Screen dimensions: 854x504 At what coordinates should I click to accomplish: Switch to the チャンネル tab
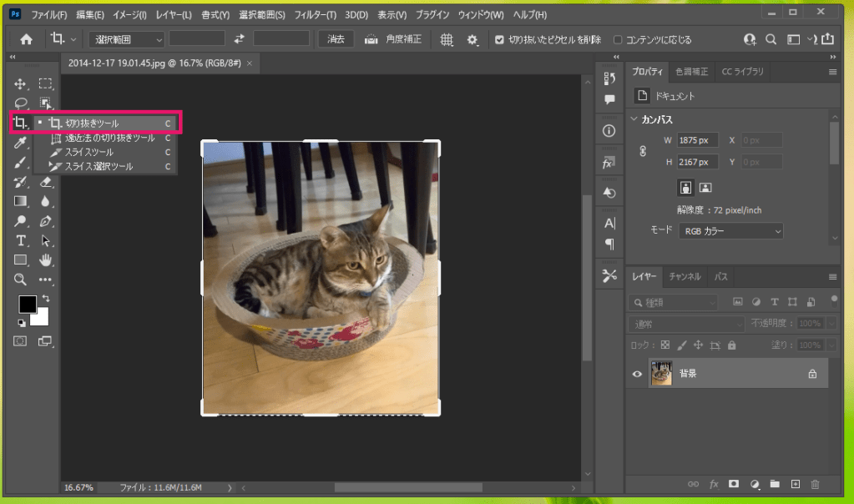(685, 277)
